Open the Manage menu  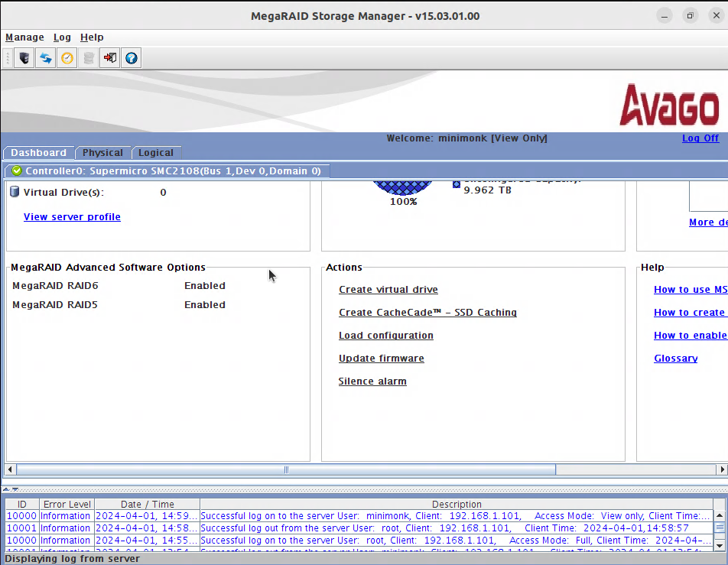[x=24, y=37]
